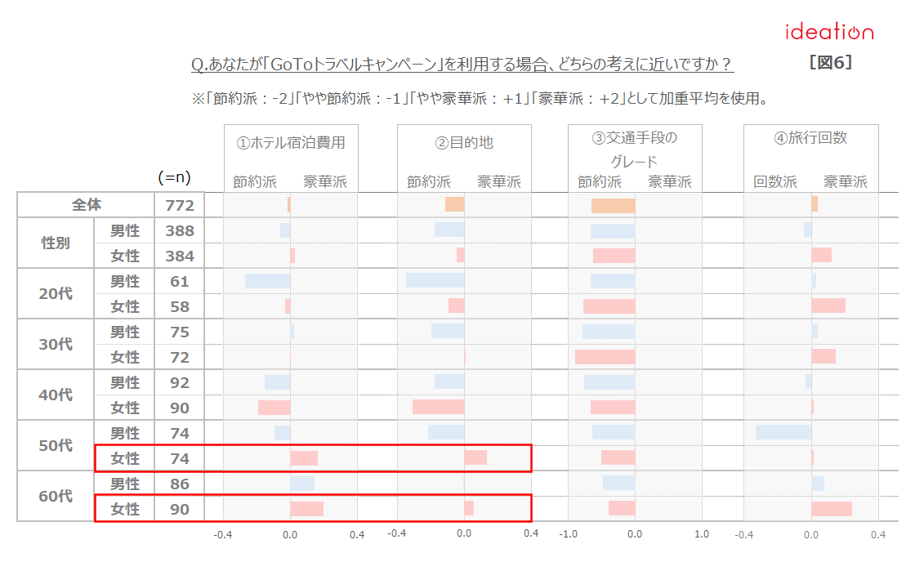Viewport: 924px width, 571px height.
Task: Click the question title about GoToトラベルキャンペーン
Action: 462,64
